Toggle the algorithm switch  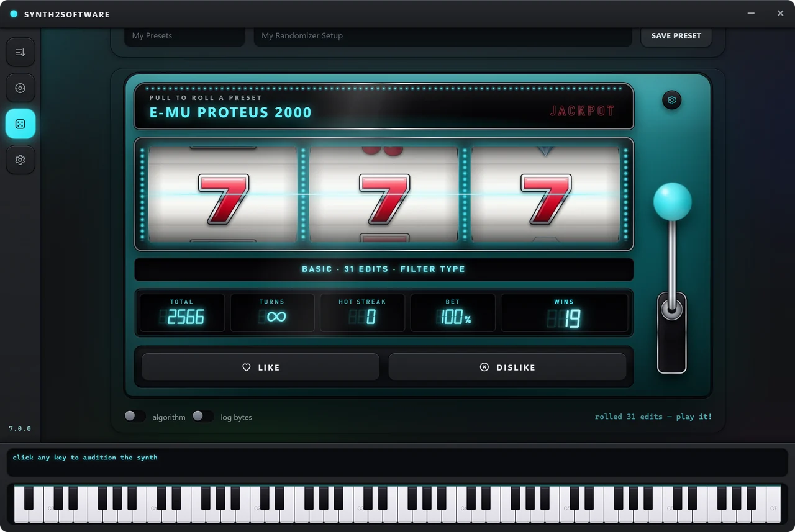click(x=135, y=416)
